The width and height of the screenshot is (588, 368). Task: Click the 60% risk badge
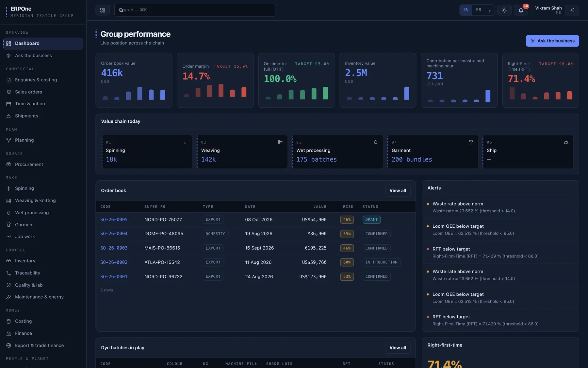[347, 262]
